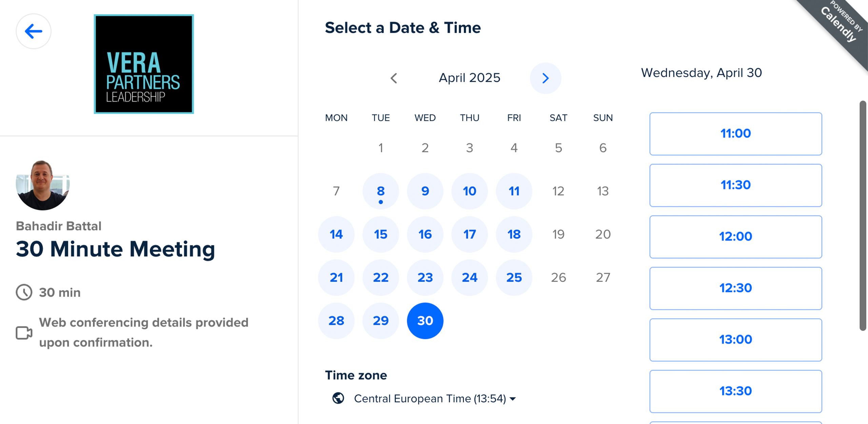868x424 pixels.
Task: Select Friday April 25
Action: click(514, 277)
